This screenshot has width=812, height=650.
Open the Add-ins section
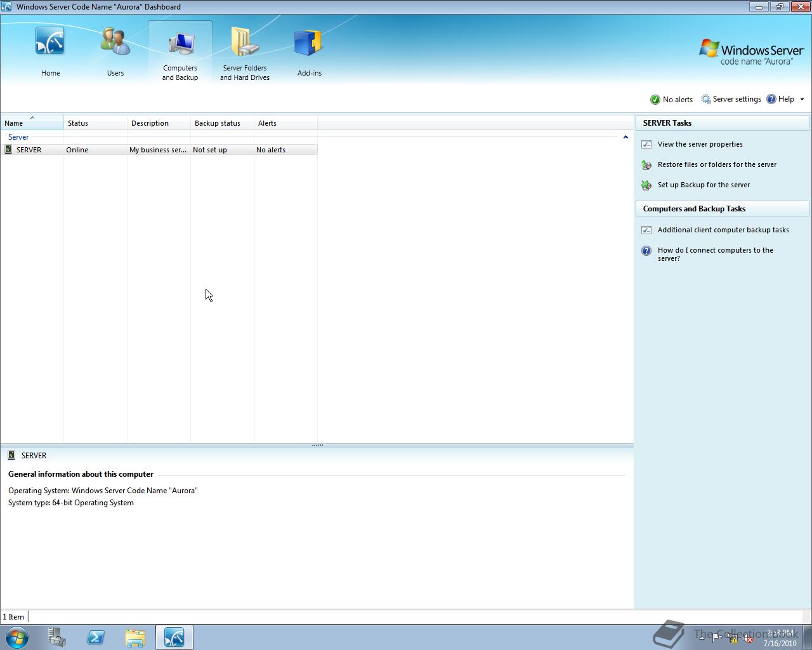309,52
